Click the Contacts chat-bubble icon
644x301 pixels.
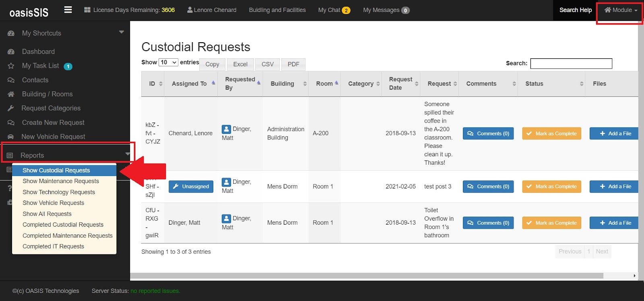11,80
